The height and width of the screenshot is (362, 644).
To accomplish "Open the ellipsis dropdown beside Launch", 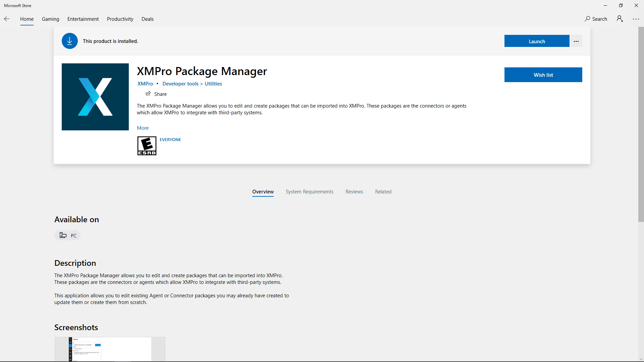I will click(576, 41).
